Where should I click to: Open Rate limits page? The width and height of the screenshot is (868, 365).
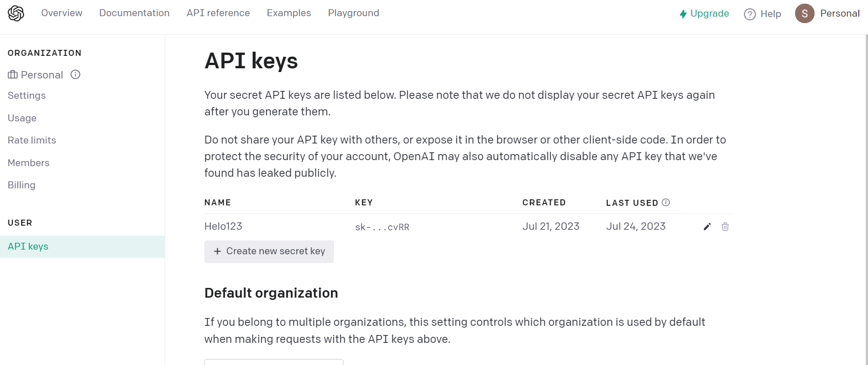(32, 140)
